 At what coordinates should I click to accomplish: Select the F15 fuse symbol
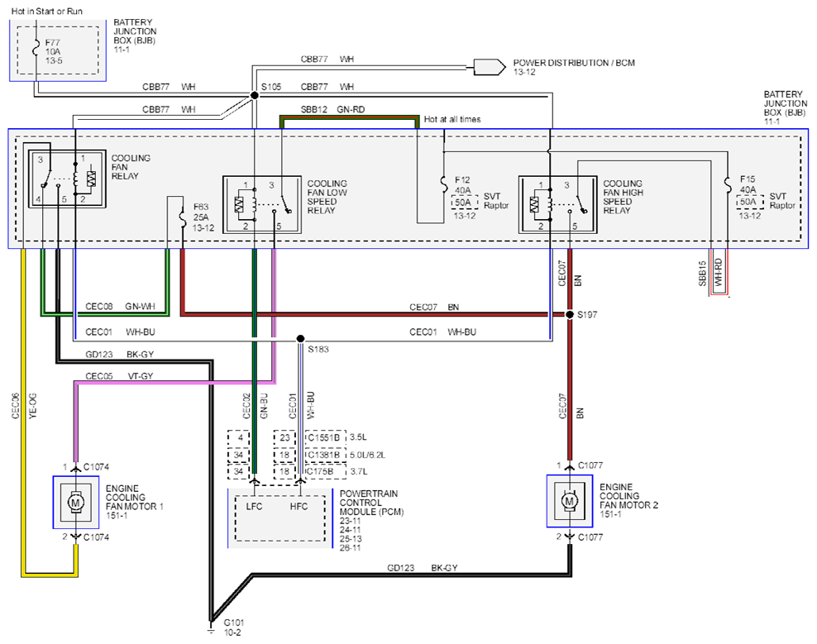coord(728,184)
